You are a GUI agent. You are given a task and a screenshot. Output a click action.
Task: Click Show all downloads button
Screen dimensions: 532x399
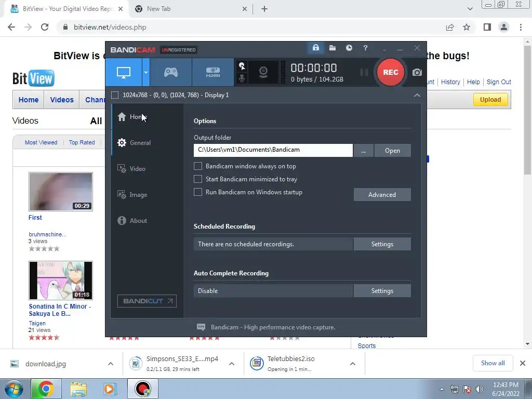coord(493,363)
